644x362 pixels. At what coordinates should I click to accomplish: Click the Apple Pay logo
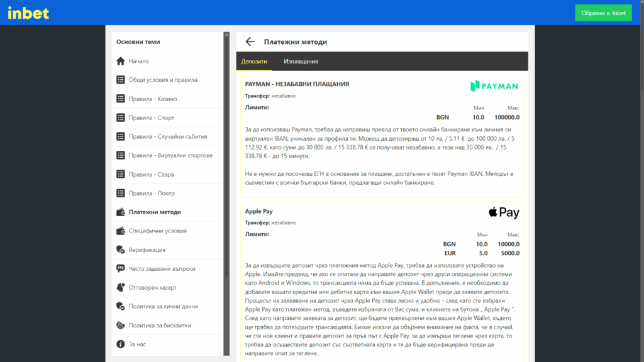(504, 212)
